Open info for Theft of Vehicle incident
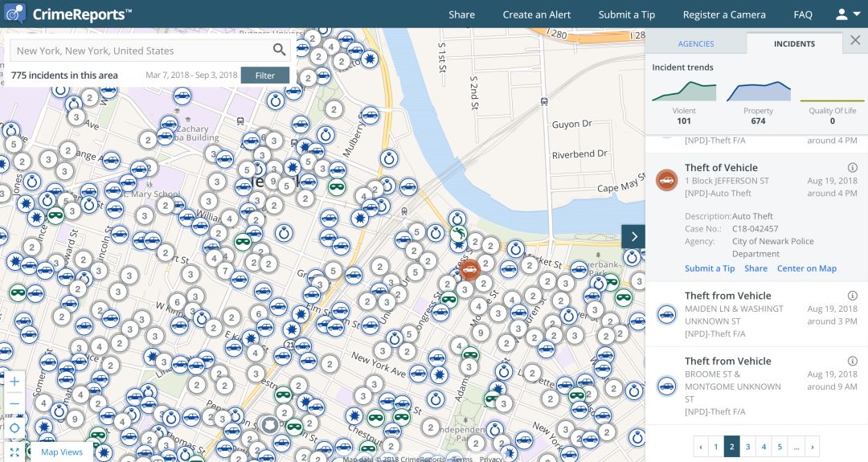 pyautogui.click(x=852, y=168)
